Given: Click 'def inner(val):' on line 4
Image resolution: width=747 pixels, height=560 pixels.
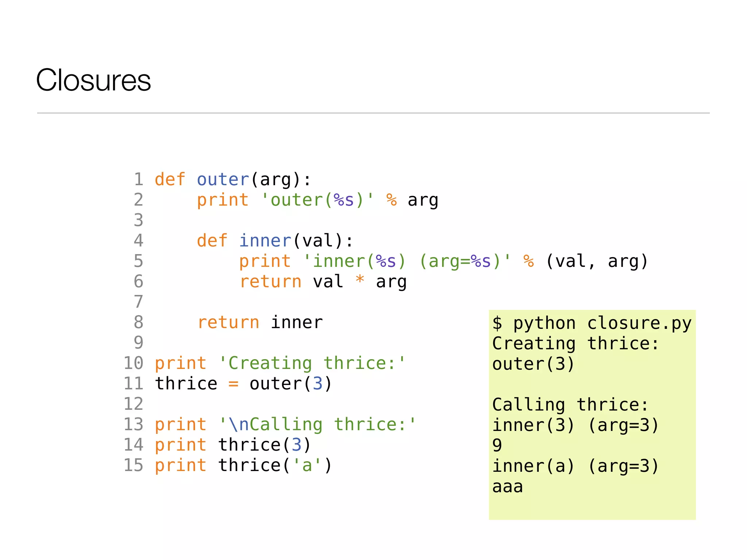Looking at the screenshot, I should coord(275,241).
